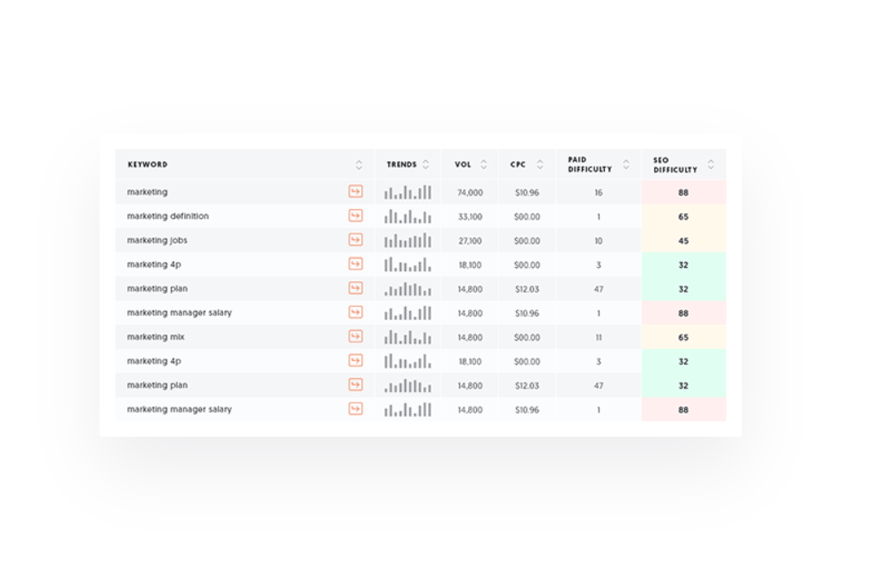Image resolution: width=871 pixels, height=588 pixels.
Task: Click the $00.00 CPC for 'marketing mix'
Action: pyautogui.click(x=527, y=337)
